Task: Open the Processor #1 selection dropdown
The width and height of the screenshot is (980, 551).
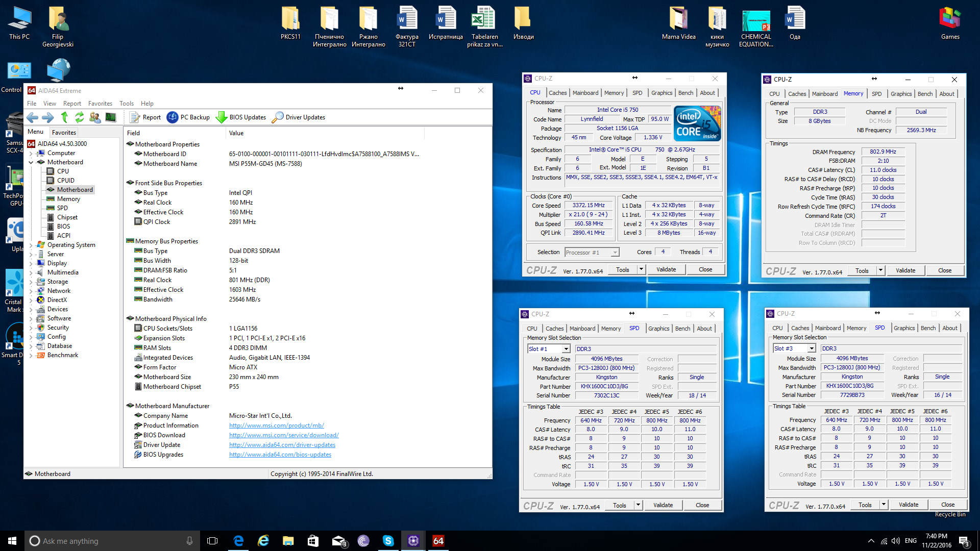Action: 615,253
